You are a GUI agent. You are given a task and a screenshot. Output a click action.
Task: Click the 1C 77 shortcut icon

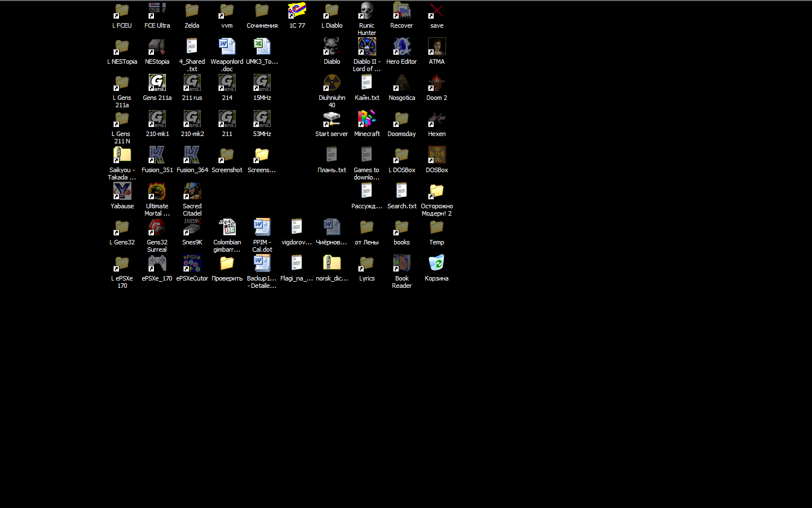[297, 11]
